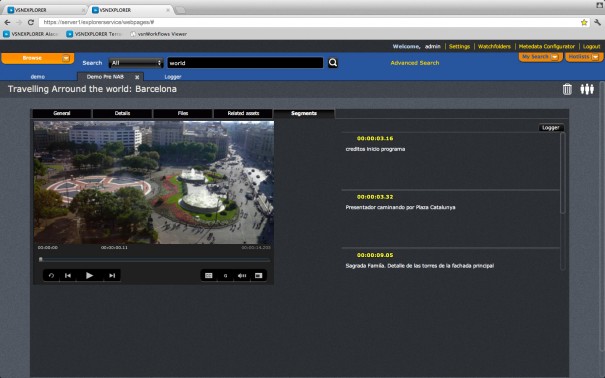Close the Demo Pre NAB tab
The width and height of the screenshot is (605, 378).
point(137,77)
